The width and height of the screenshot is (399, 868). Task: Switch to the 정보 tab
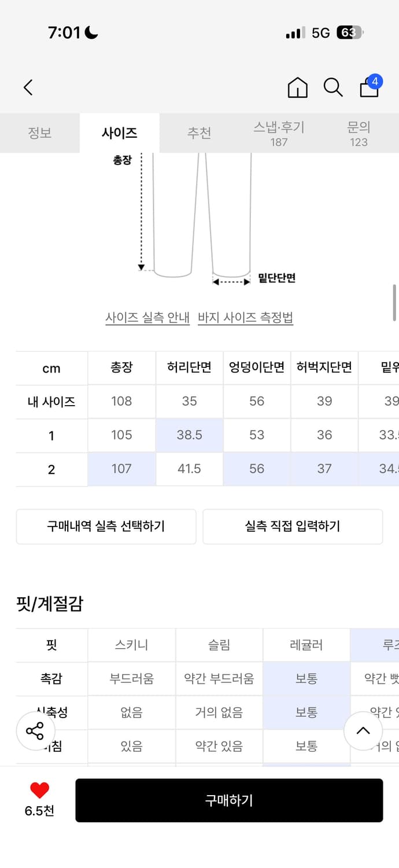(39, 133)
